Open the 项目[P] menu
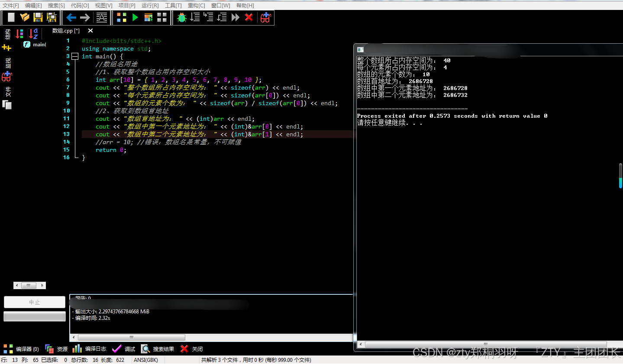Viewport: 623px width, 364px height. [x=127, y=5]
